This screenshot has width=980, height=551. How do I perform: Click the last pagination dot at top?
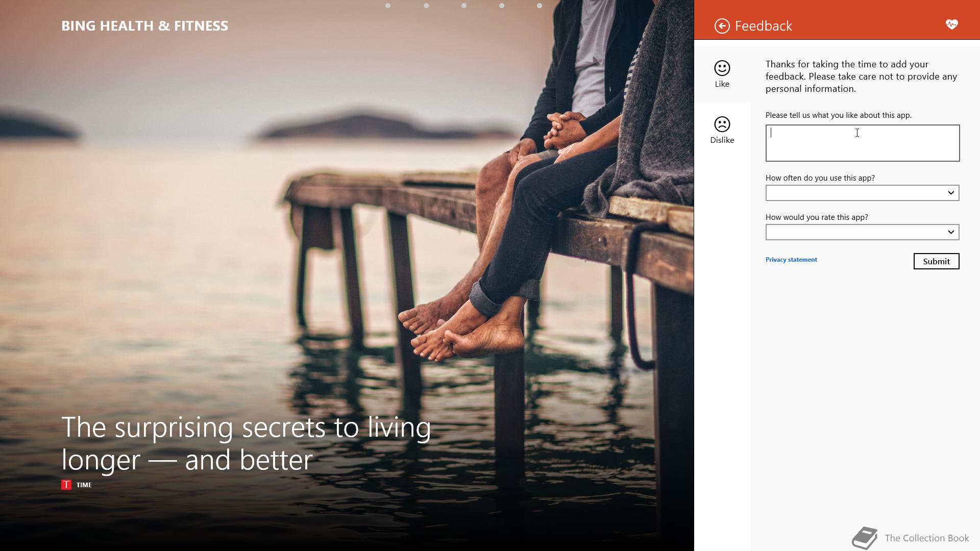539,6
